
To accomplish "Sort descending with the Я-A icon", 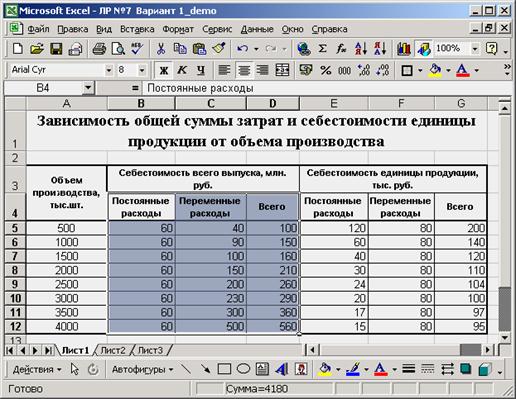I will point(380,49).
